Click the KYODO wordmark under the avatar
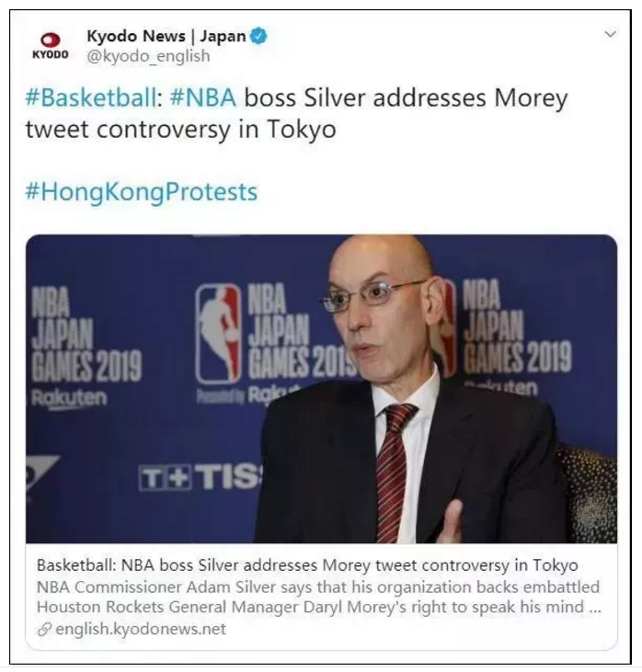 point(51,54)
